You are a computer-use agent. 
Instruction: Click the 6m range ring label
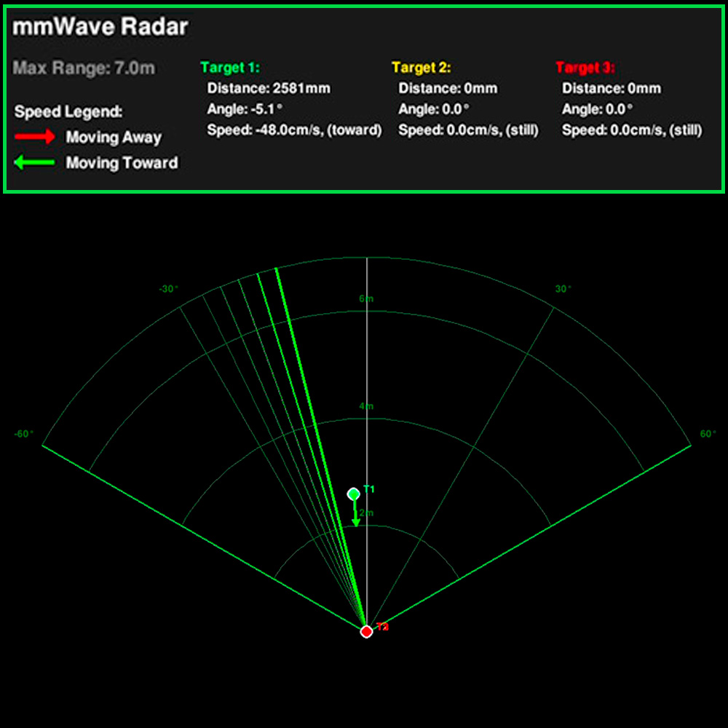click(366, 298)
